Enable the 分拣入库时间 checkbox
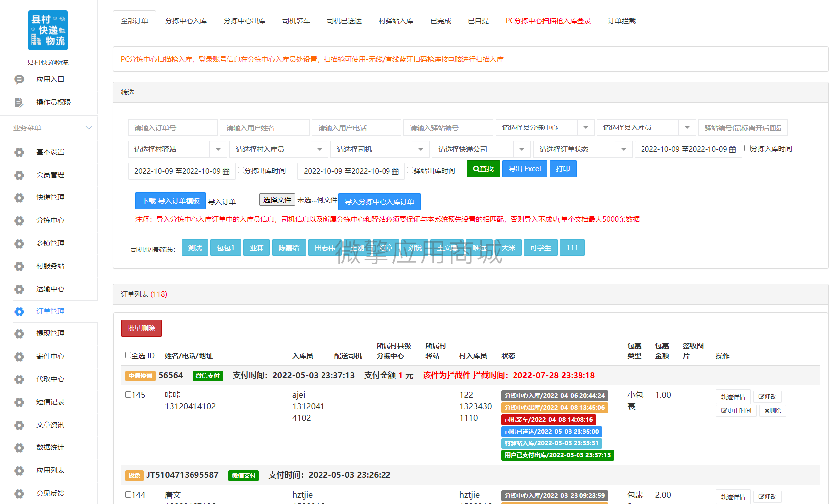837x504 pixels. (747, 148)
